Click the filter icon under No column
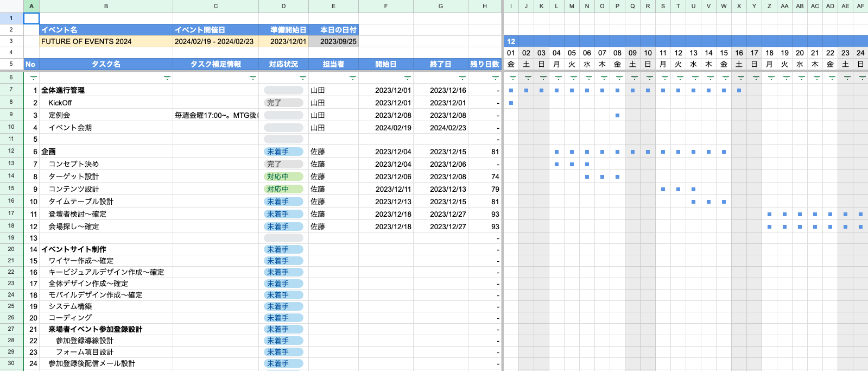This screenshot has height=371, width=868. (x=34, y=78)
